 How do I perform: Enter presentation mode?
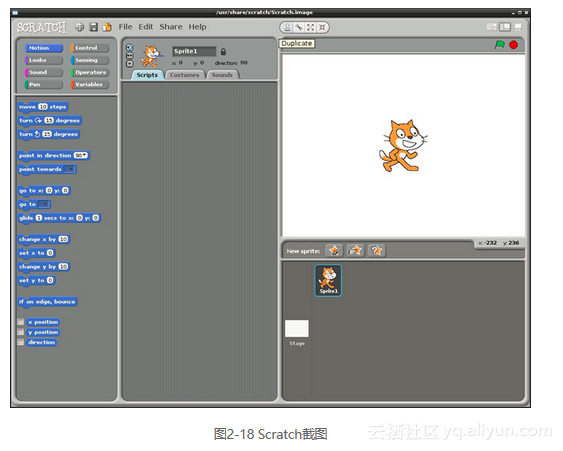(518, 27)
